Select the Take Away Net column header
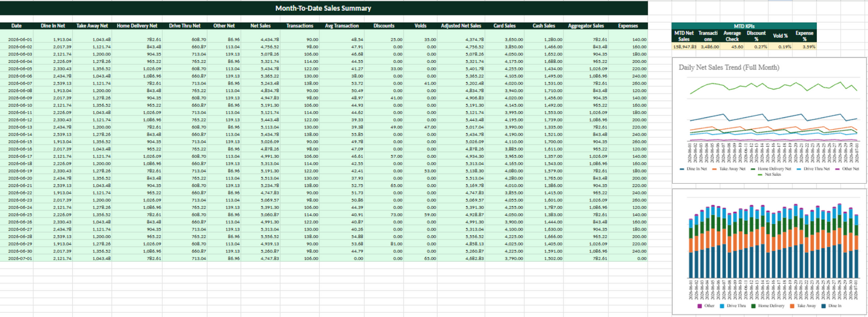The width and height of the screenshot is (868, 317). point(93,26)
